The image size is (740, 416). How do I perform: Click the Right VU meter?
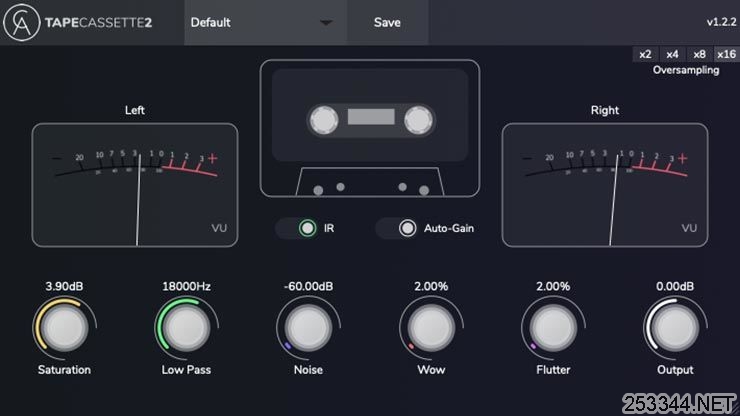(x=605, y=185)
